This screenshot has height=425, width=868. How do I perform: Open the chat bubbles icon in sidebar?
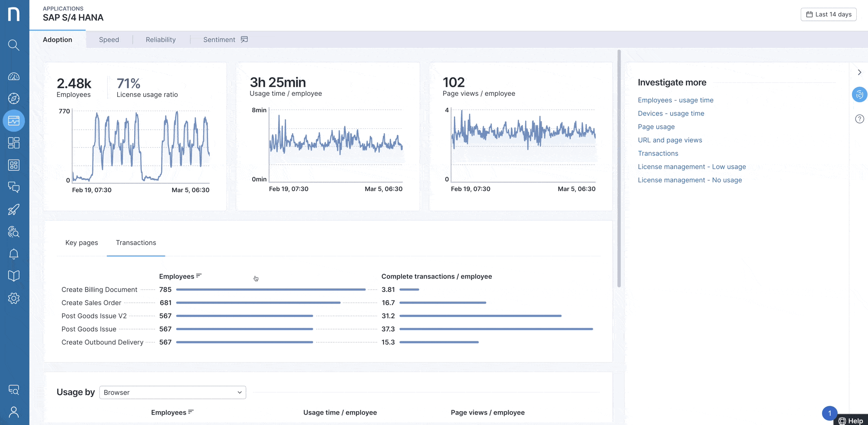tap(14, 187)
